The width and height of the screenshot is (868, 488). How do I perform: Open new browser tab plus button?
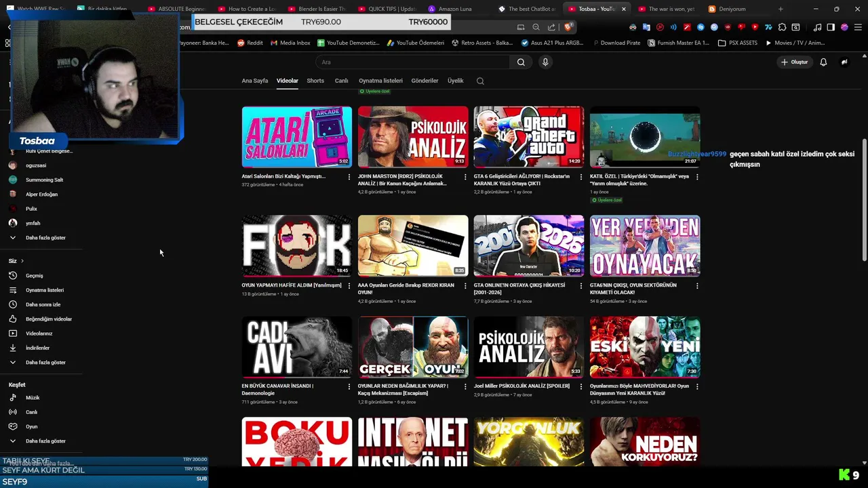pos(781,9)
